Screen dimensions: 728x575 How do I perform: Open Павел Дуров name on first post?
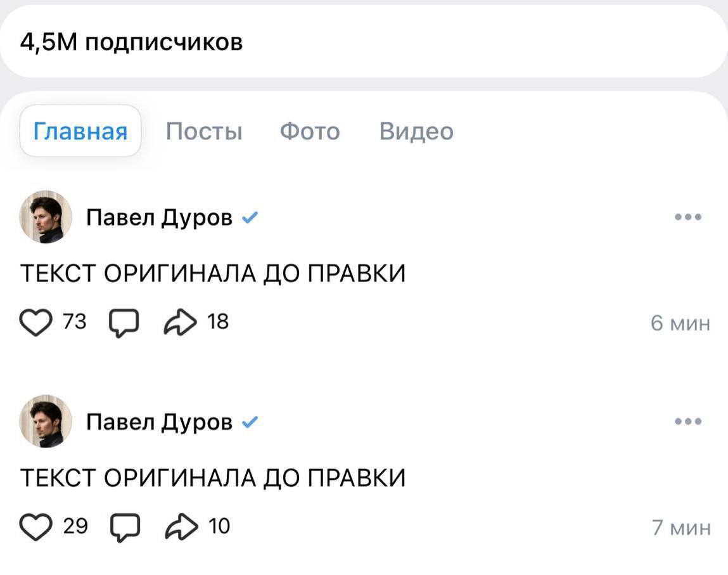click(x=159, y=217)
